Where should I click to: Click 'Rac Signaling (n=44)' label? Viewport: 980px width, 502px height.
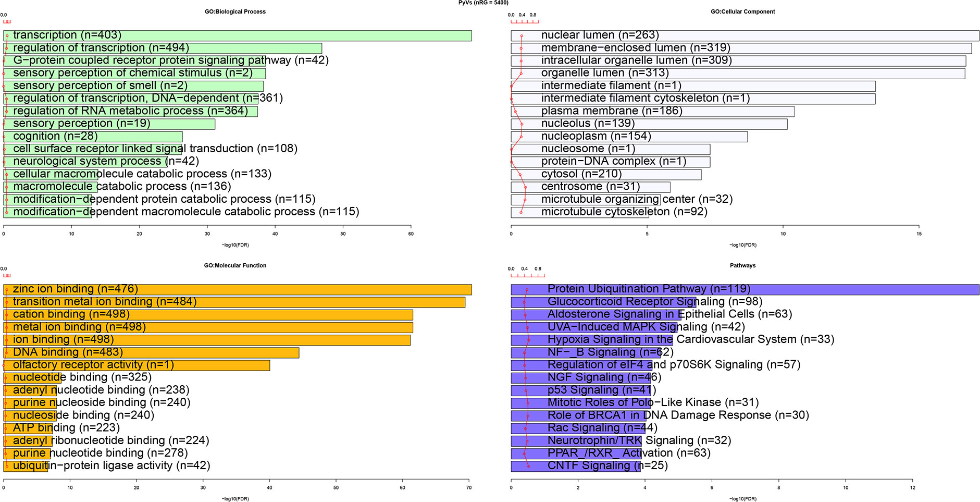click(602, 427)
